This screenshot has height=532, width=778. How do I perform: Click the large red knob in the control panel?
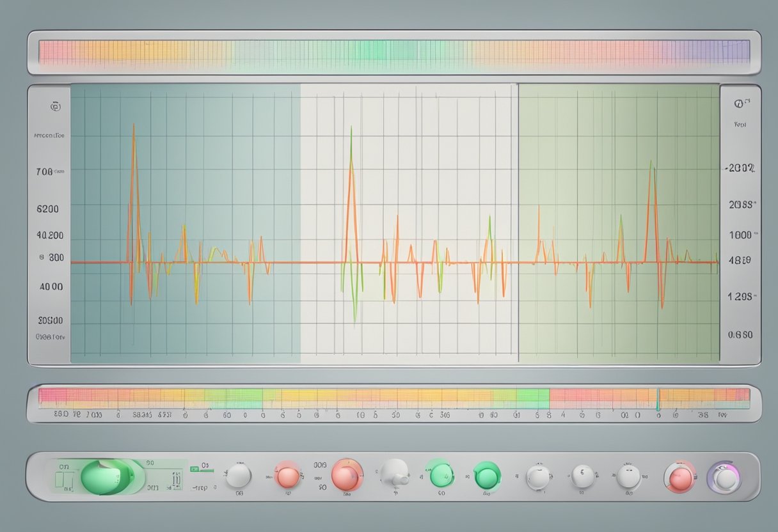(x=347, y=476)
